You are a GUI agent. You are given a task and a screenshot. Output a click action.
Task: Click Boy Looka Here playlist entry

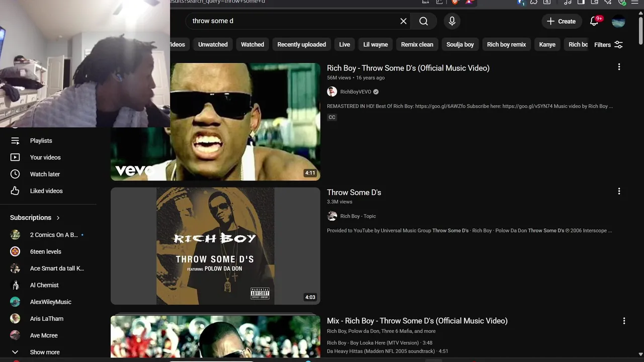coord(380,343)
